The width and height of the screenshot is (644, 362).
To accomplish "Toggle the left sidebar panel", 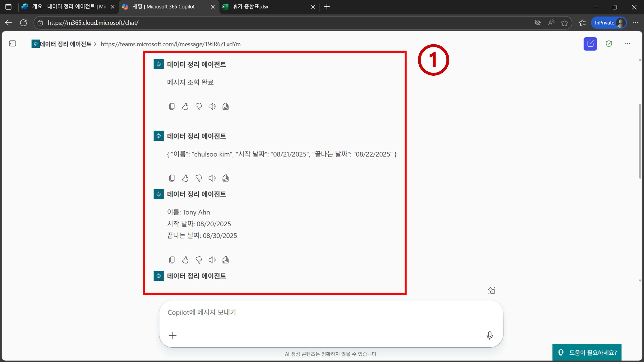I will [13, 44].
